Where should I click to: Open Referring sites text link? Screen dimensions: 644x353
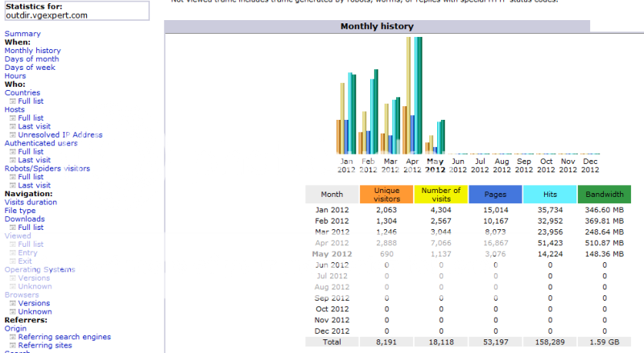click(45, 345)
